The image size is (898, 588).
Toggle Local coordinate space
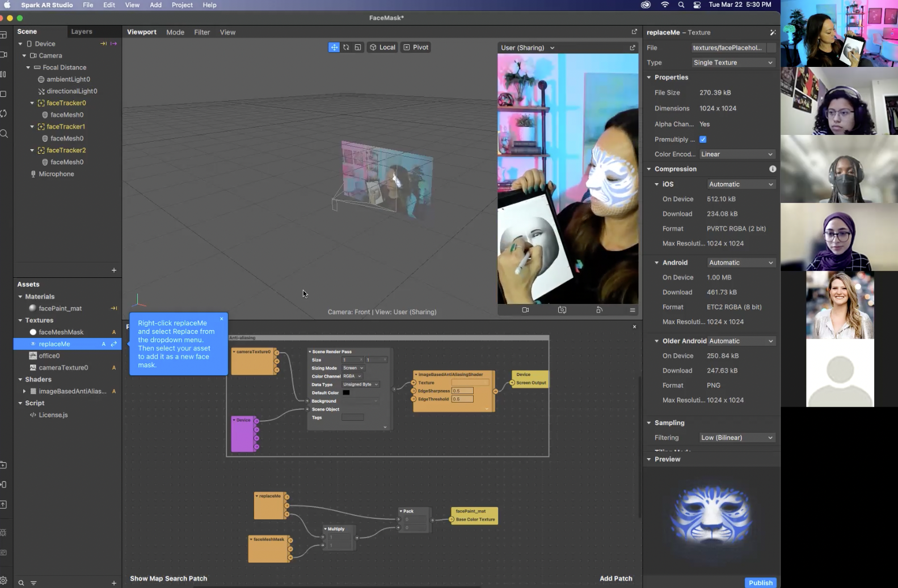pos(383,48)
